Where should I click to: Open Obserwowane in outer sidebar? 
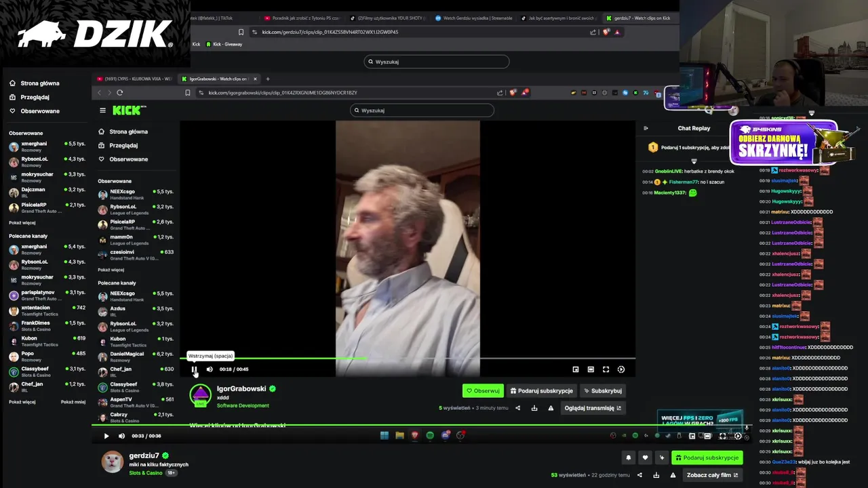click(35, 111)
